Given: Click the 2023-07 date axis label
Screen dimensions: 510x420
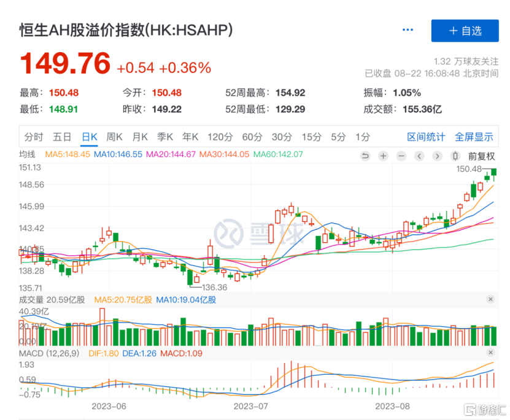Looking at the screenshot, I should [x=251, y=407].
